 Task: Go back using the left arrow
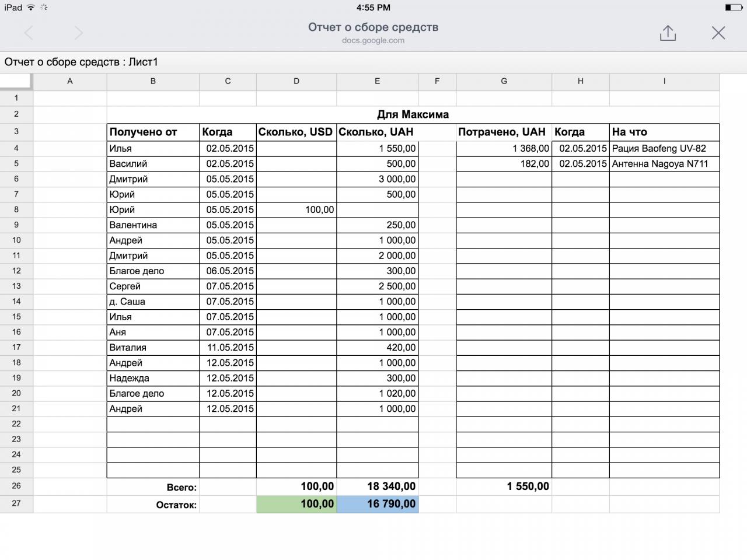pos(29,33)
